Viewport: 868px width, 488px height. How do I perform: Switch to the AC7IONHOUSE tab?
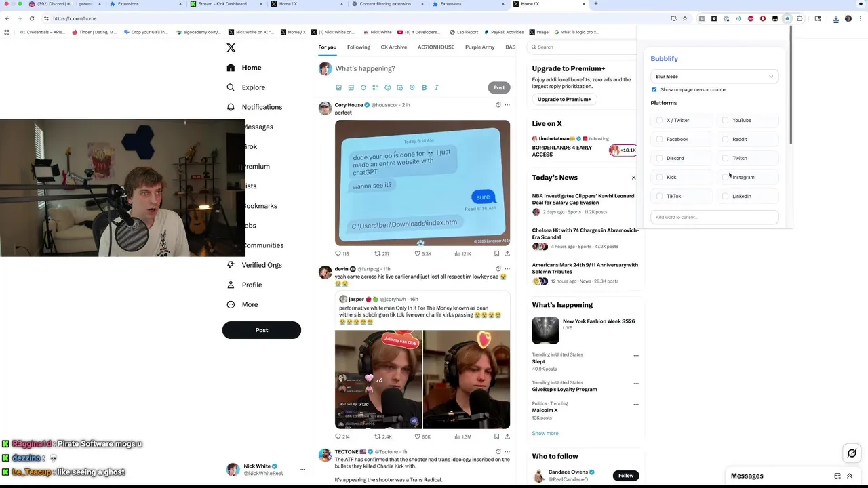pyautogui.click(x=436, y=47)
